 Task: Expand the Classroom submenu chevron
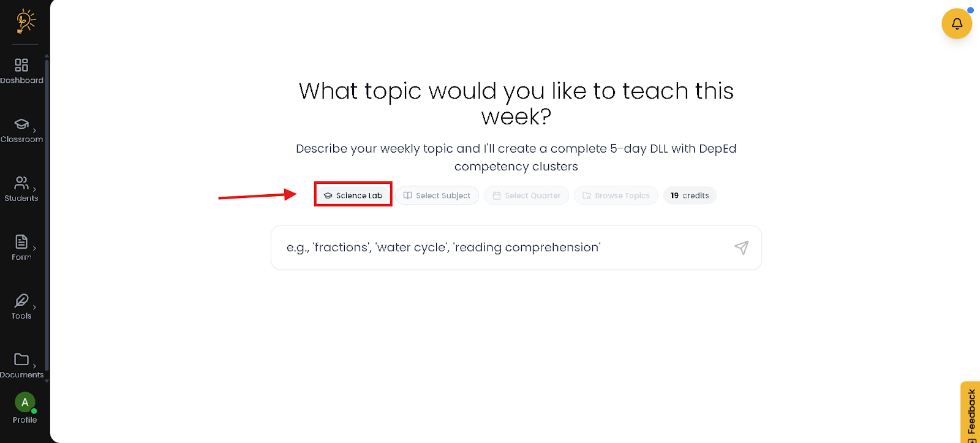tap(34, 131)
